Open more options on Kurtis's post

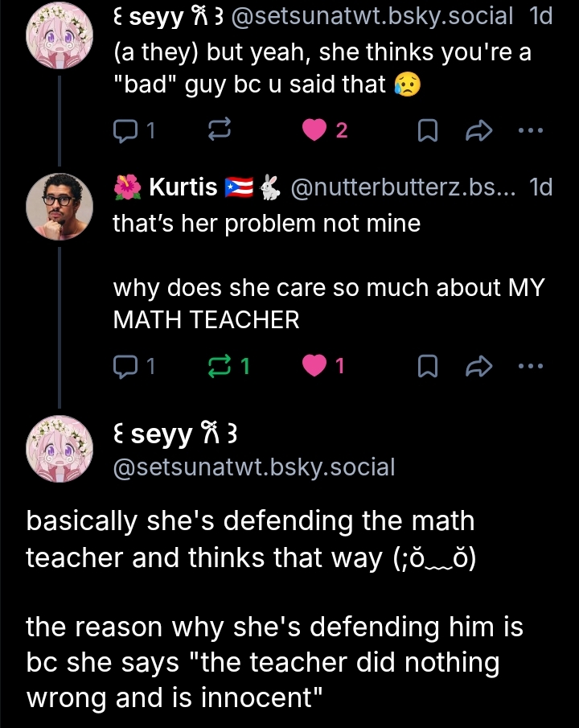(x=531, y=367)
